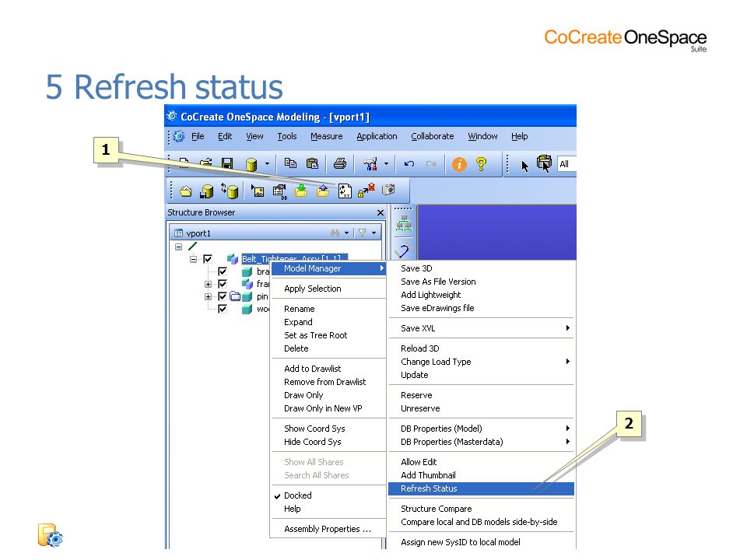
Task: Click the Copy toolbar icon
Action: 290,163
